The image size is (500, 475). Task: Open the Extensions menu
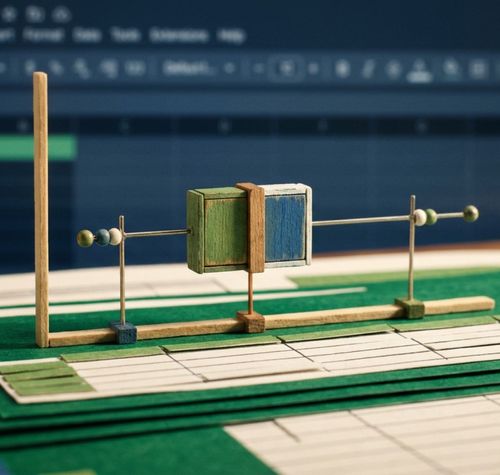pyautogui.click(x=179, y=35)
